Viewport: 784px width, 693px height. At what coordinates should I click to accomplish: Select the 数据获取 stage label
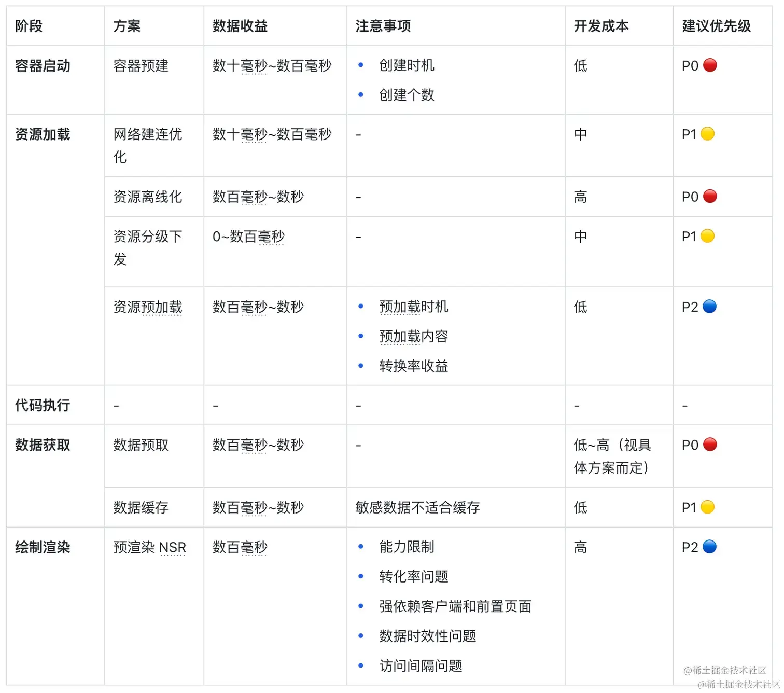pyautogui.click(x=41, y=445)
